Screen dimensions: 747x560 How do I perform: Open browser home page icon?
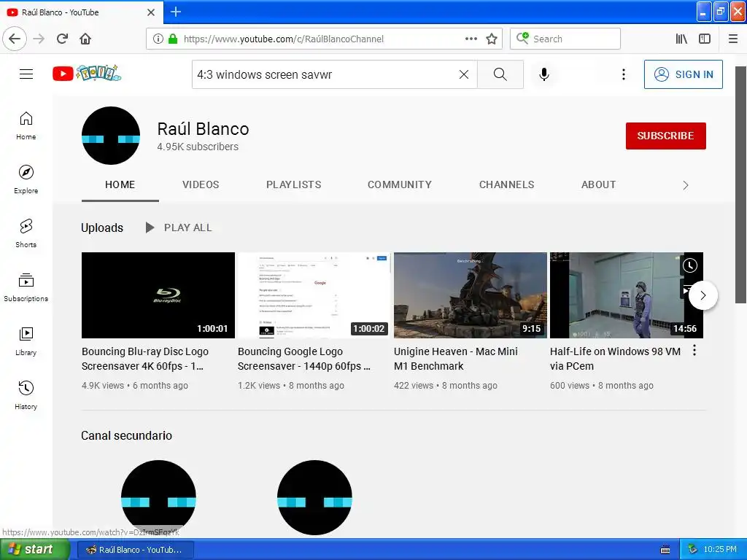85,39
